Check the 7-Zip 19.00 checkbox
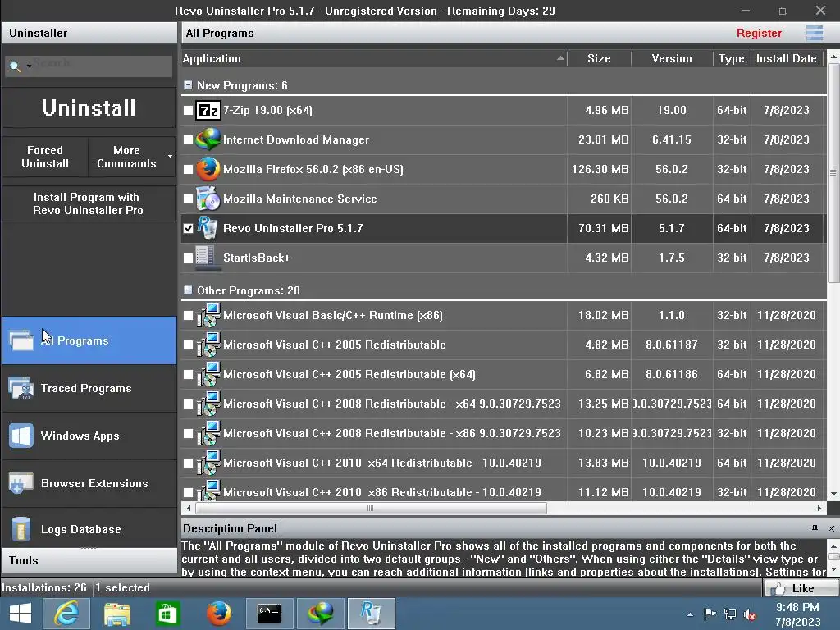840x630 pixels. [x=188, y=111]
